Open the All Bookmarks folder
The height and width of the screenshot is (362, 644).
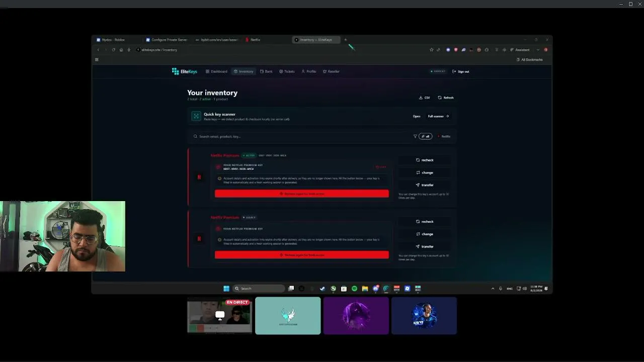click(530, 60)
